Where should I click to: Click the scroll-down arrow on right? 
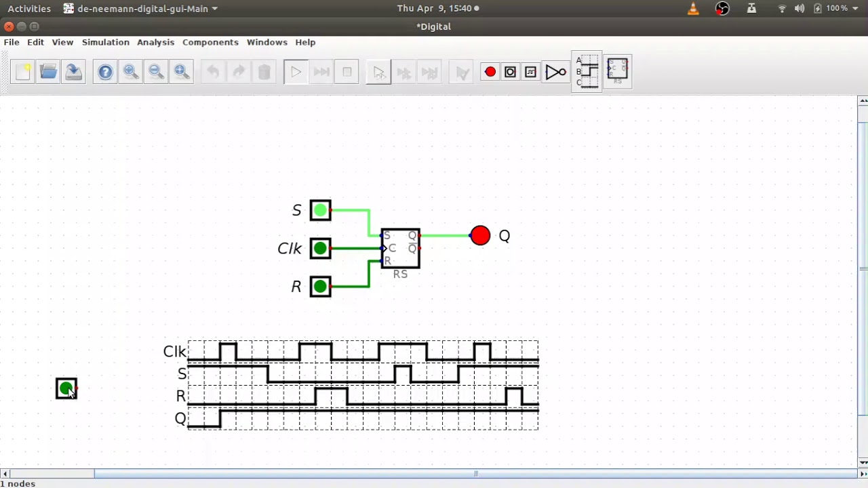(863, 462)
